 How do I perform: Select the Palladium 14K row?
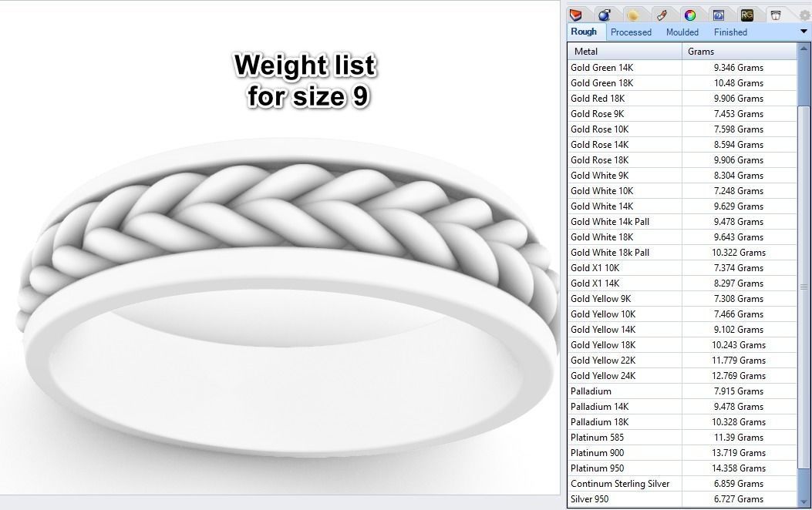pos(682,407)
